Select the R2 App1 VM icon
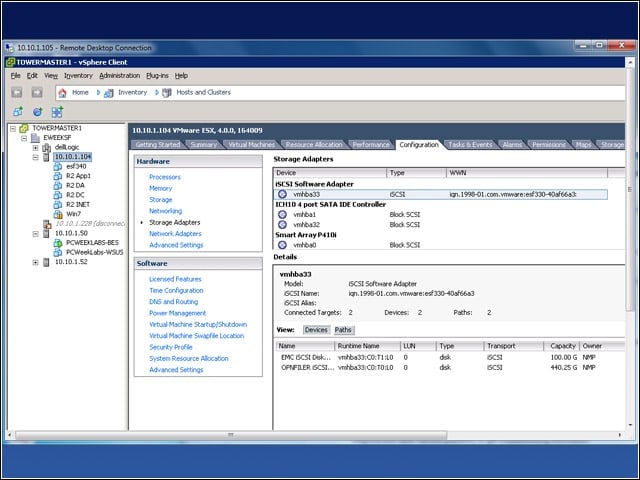This screenshot has width=640, height=480. pyautogui.click(x=58, y=176)
